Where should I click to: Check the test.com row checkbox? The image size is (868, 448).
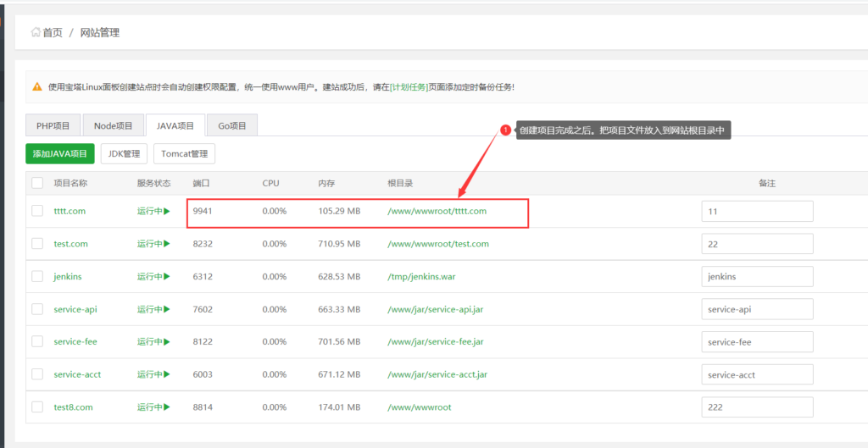pos(37,243)
